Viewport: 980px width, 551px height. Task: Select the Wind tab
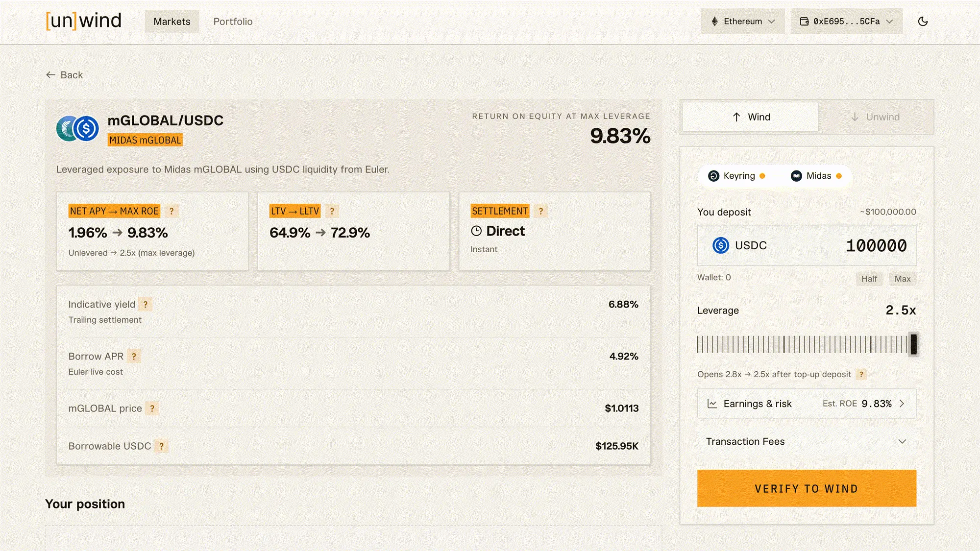pos(751,117)
